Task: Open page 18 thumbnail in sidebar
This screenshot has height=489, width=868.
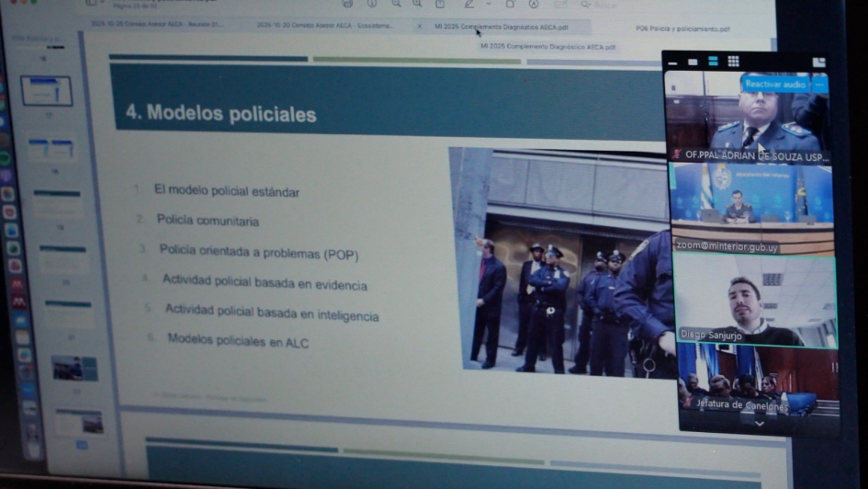Action: (57, 203)
